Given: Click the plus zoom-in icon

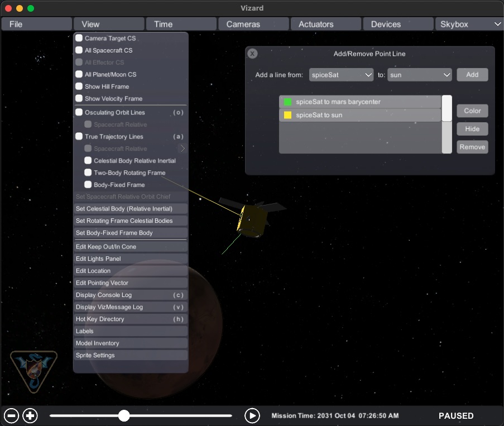Looking at the screenshot, I should 30,415.
